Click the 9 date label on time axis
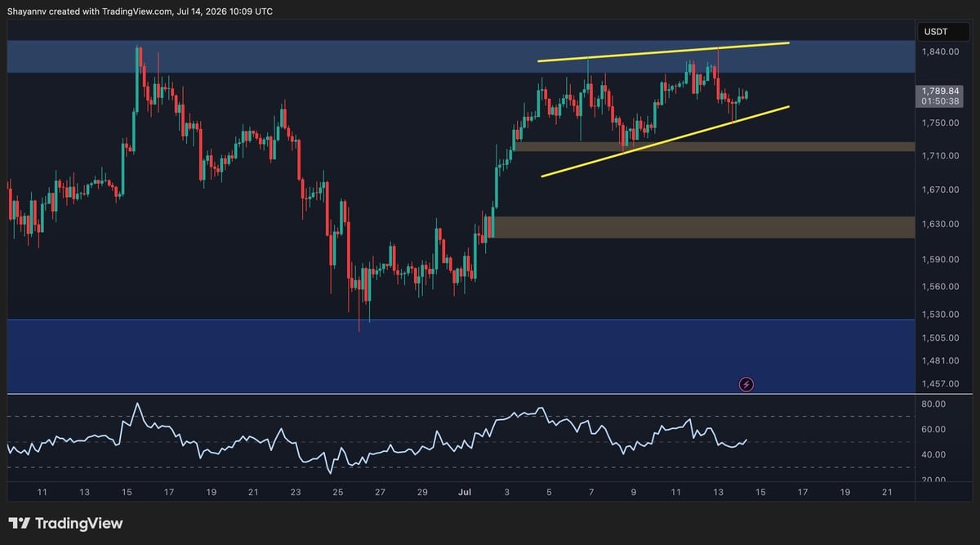The height and width of the screenshot is (545, 980). [x=634, y=493]
